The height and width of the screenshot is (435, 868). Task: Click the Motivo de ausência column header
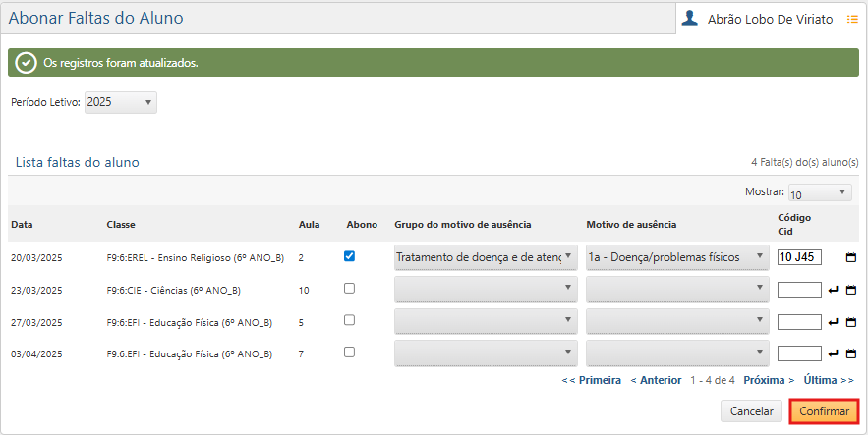coord(631,225)
